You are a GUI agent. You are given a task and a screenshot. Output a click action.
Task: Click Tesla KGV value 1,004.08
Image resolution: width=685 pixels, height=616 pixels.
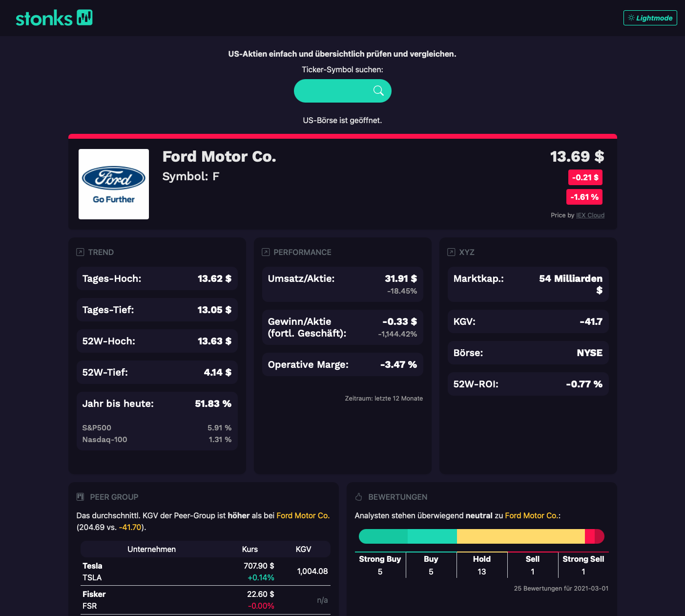(x=312, y=571)
